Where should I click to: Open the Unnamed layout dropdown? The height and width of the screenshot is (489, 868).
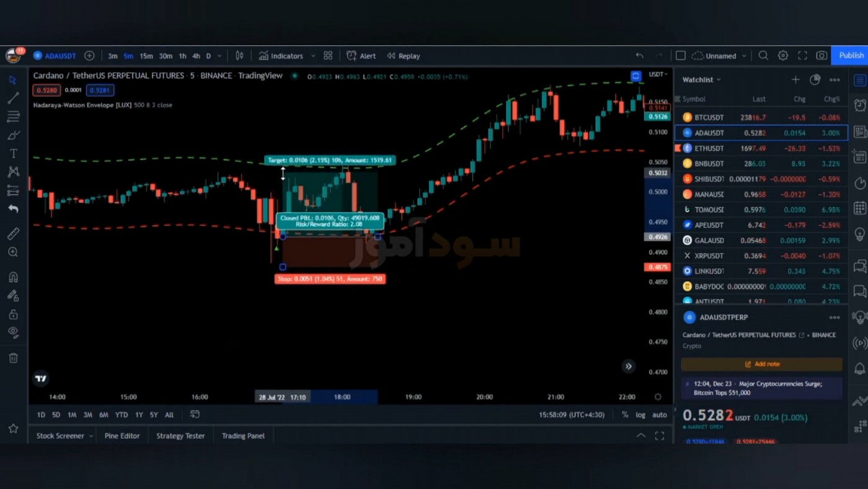coord(719,56)
